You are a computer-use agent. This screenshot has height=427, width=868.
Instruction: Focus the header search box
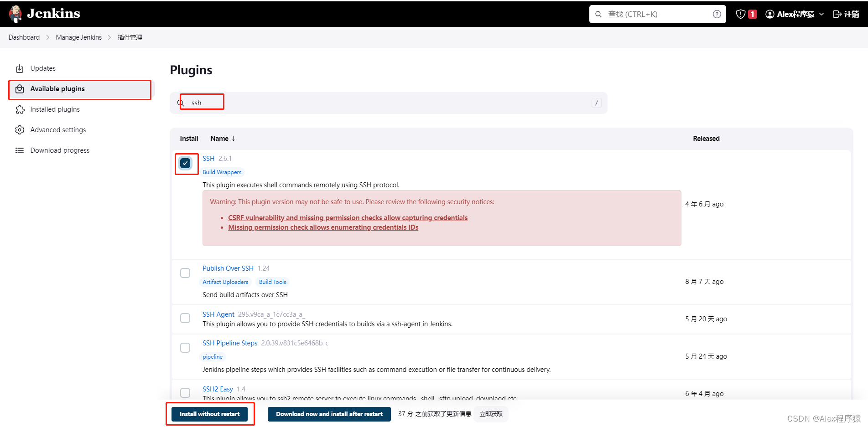[x=657, y=14]
